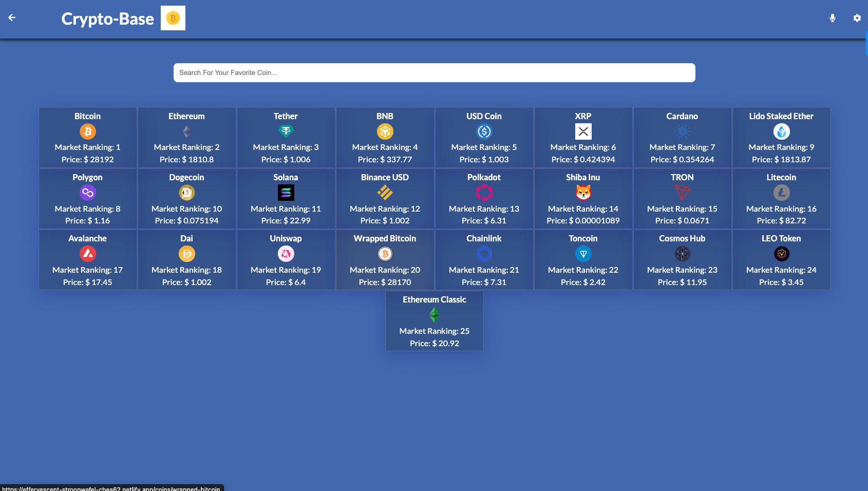
Task: Click the green Ethereum Classic icon
Action: click(435, 315)
